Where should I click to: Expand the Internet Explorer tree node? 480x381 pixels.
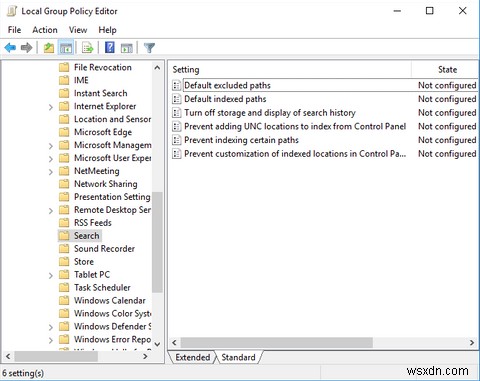click(51, 107)
